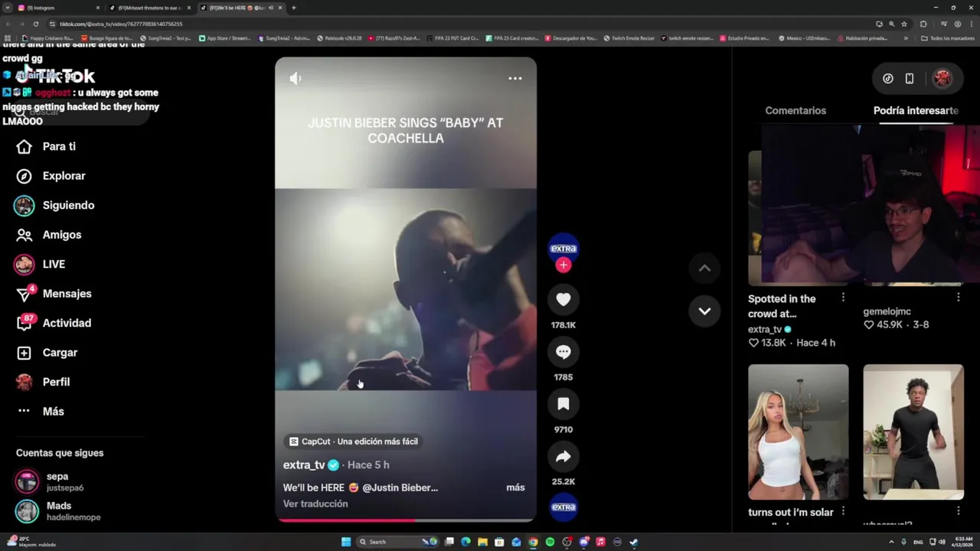Open the extra_tv avatar beside the video

pyautogui.click(x=563, y=247)
